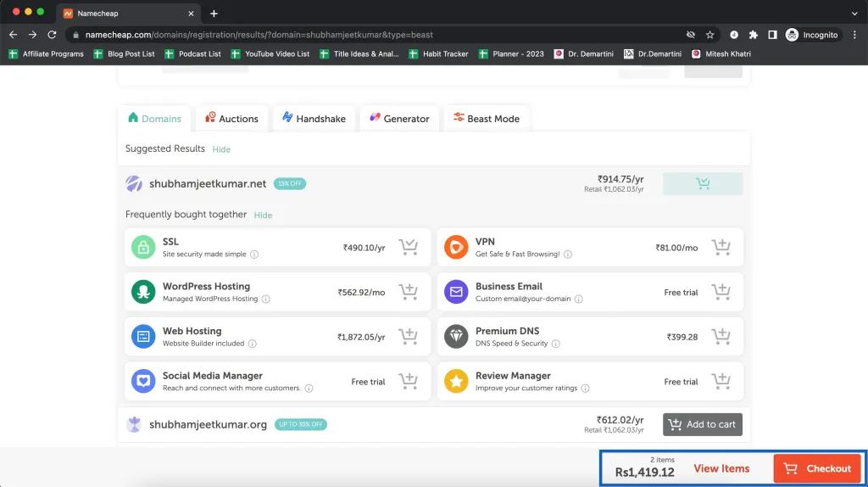Open the Habit Tracker bookmark
The image size is (868, 487).
click(438, 53)
